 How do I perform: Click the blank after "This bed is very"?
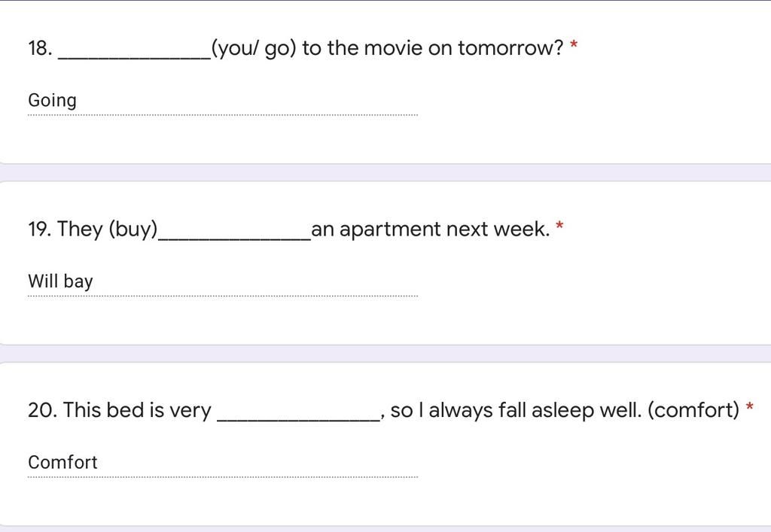pos(299,419)
